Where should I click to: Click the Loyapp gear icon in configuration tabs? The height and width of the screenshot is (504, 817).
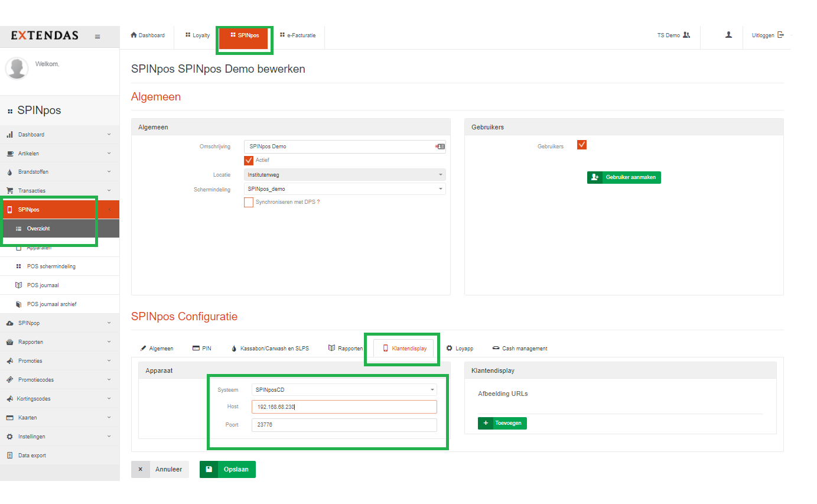pos(450,348)
